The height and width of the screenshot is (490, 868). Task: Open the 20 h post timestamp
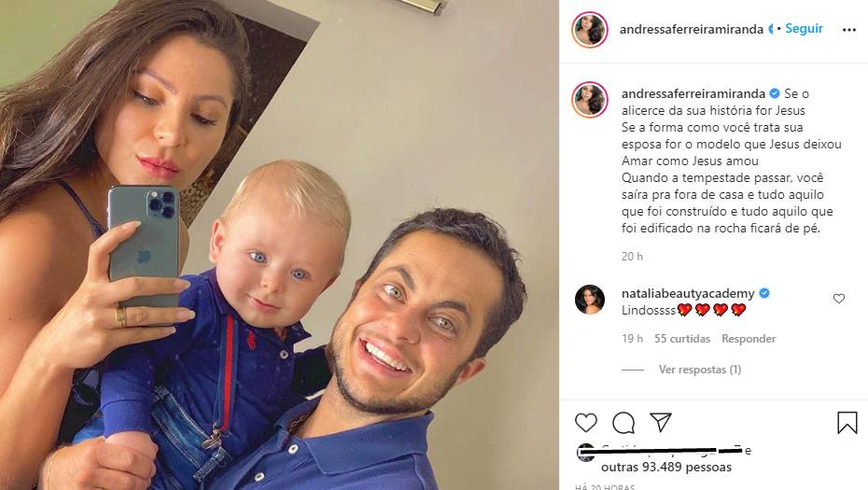pyautogui.click(x=632, y=257)
